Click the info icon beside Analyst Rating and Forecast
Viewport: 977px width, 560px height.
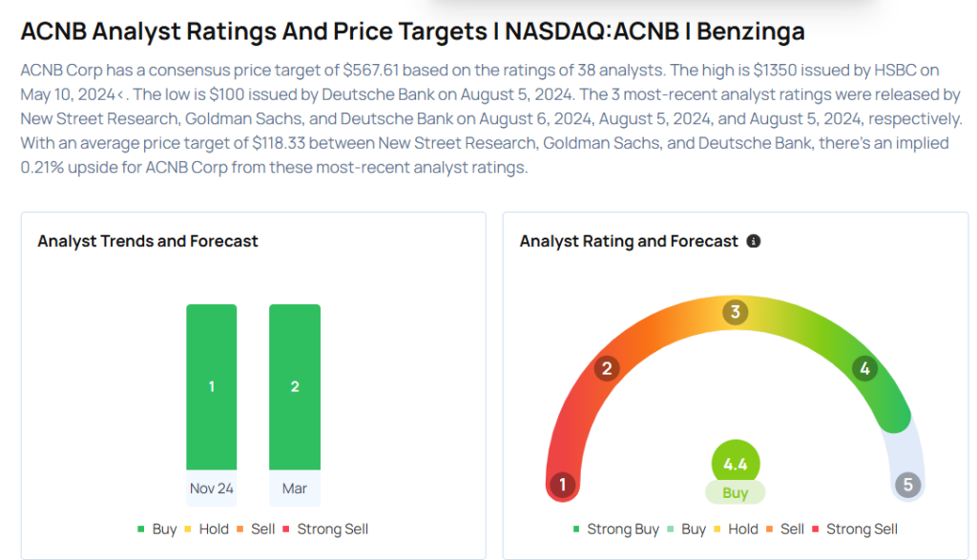[754, 241]
